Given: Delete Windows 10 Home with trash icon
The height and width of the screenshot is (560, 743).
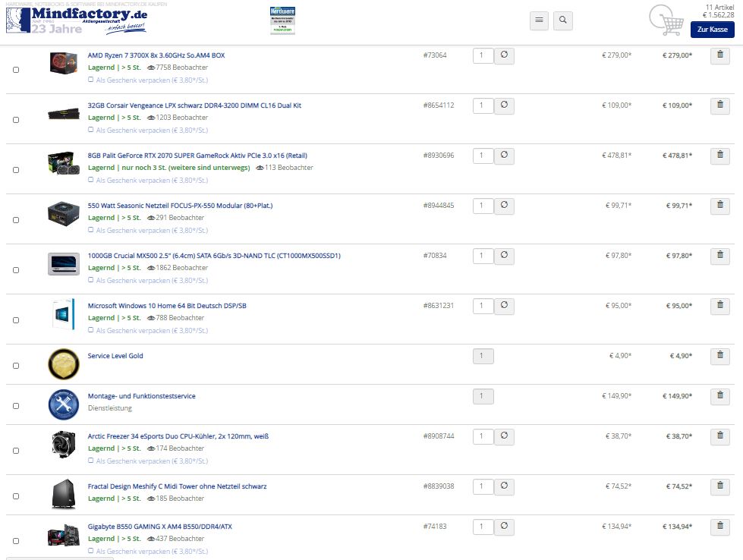Looking at the screenshot, I should point(720,306).
